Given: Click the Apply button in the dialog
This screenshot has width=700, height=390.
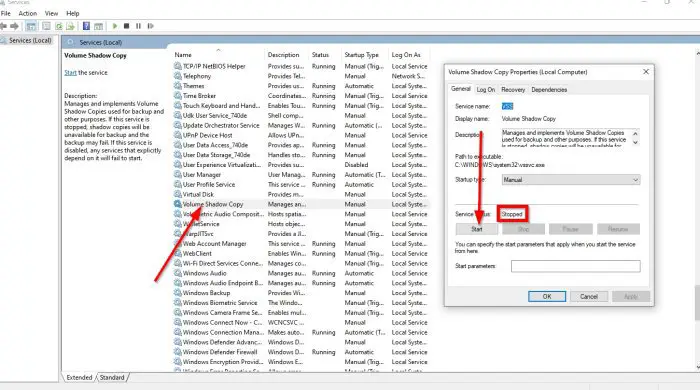Looking at the screenshot, I should pyautogui.click(x=631, y=296).
